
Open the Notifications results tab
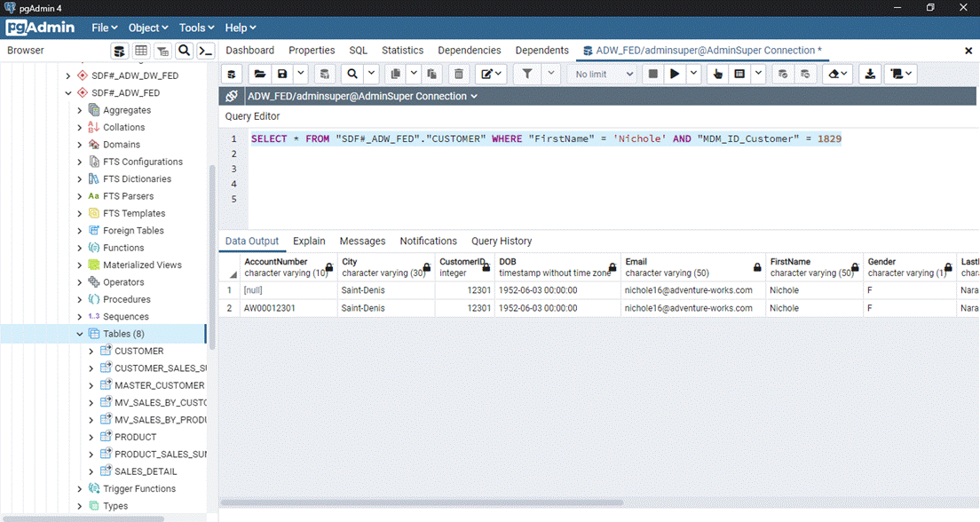click(428, 241)
